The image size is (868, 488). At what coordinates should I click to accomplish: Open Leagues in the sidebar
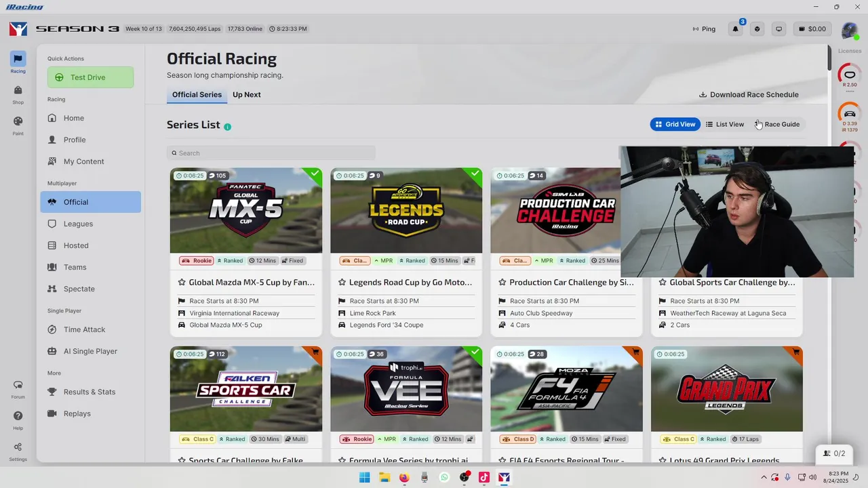[x=91, y=224]
